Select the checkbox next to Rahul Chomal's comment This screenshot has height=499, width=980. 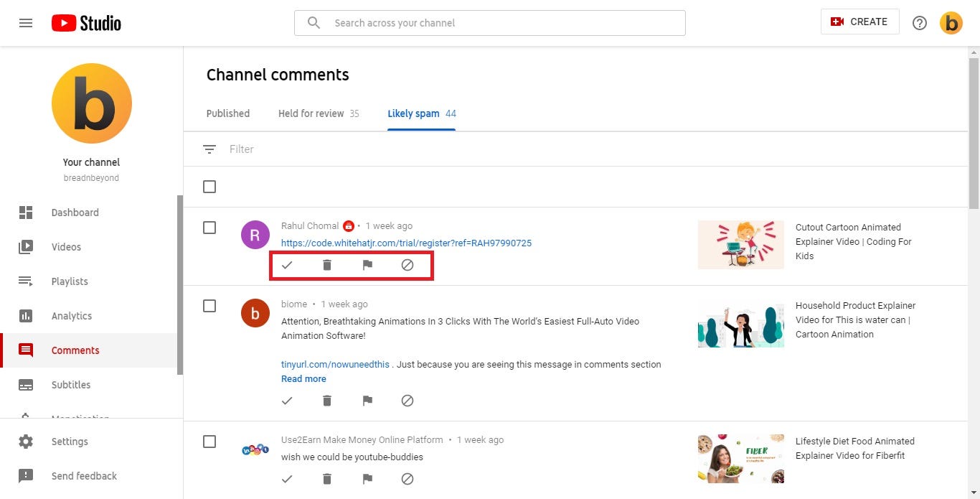click(x=209, y=228)
